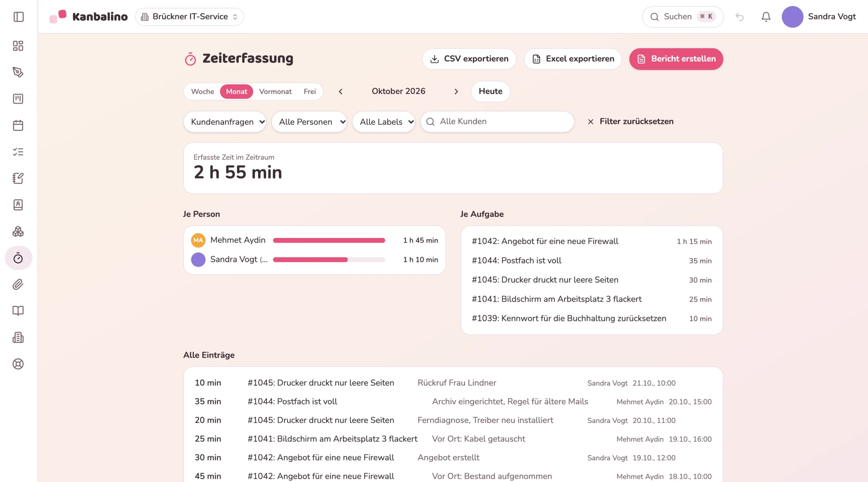
Task: Open the Suchen search box
Action: click(683, 17)
